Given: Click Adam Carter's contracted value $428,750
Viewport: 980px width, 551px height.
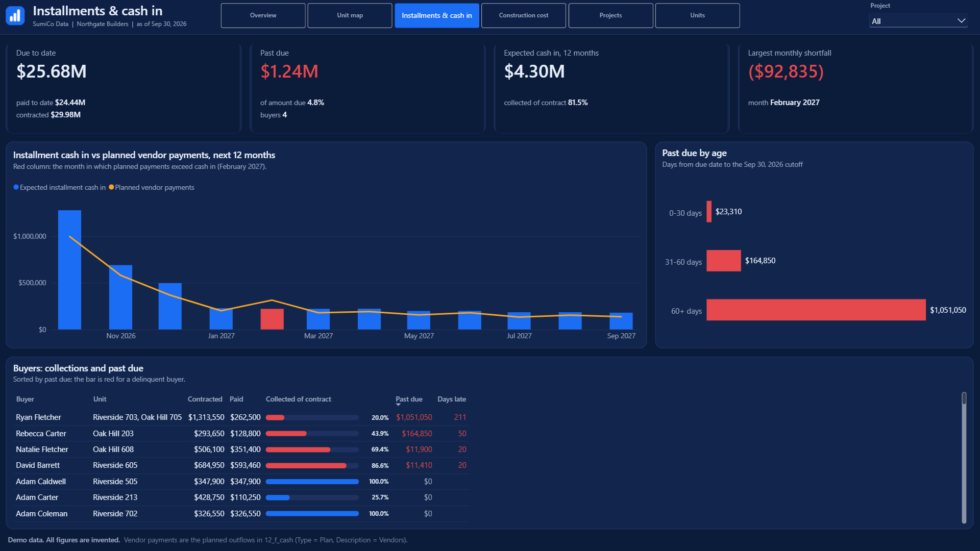Looking at the screenshot, I should (x=209, y=497).
